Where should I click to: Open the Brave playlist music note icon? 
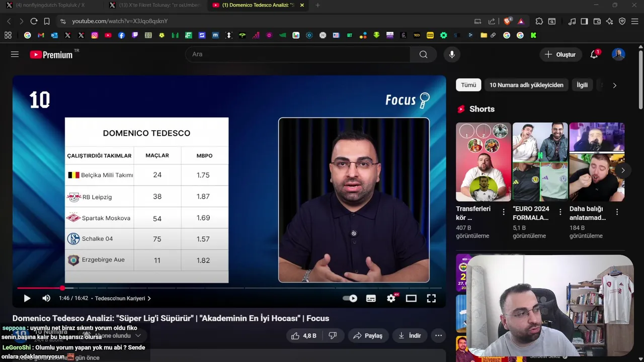tap(572, 21)
